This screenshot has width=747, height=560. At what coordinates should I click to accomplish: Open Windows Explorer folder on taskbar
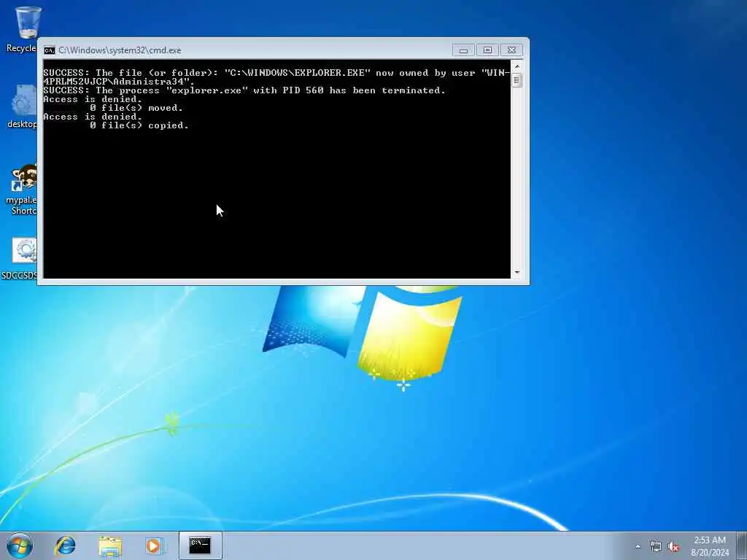[111, 545]
